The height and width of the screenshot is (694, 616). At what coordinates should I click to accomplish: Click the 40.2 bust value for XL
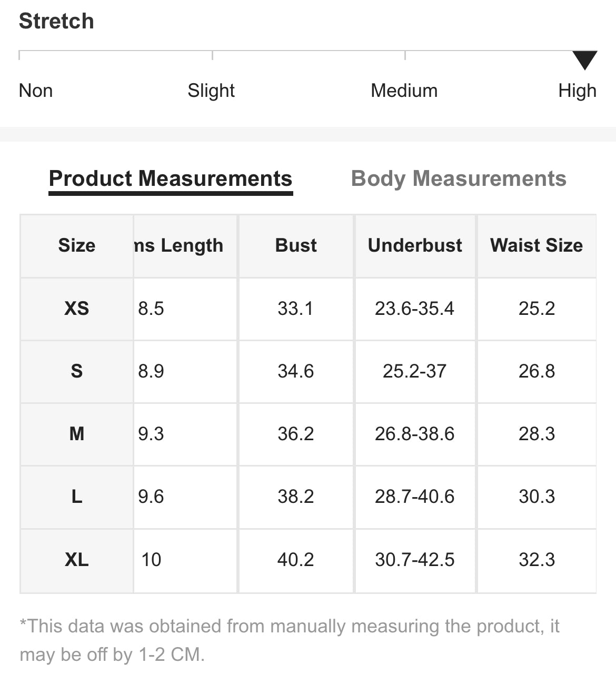pyautogui.click(x=296, y=560)
